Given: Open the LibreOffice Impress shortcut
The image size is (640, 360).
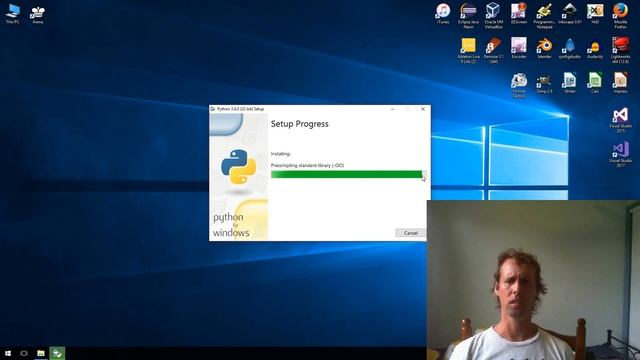Looking at the screenshot, I should point(620,83).
